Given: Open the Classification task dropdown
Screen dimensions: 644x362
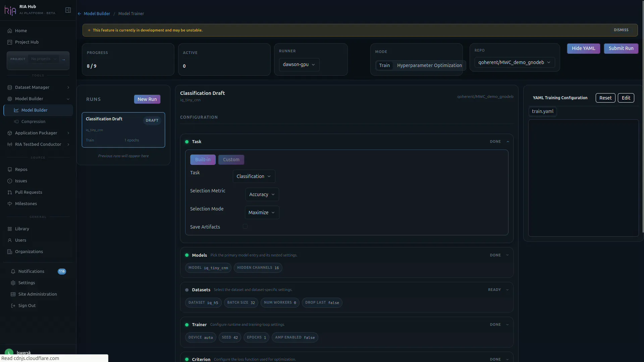Looking at the screenshot, I should (x=254, y=176).
